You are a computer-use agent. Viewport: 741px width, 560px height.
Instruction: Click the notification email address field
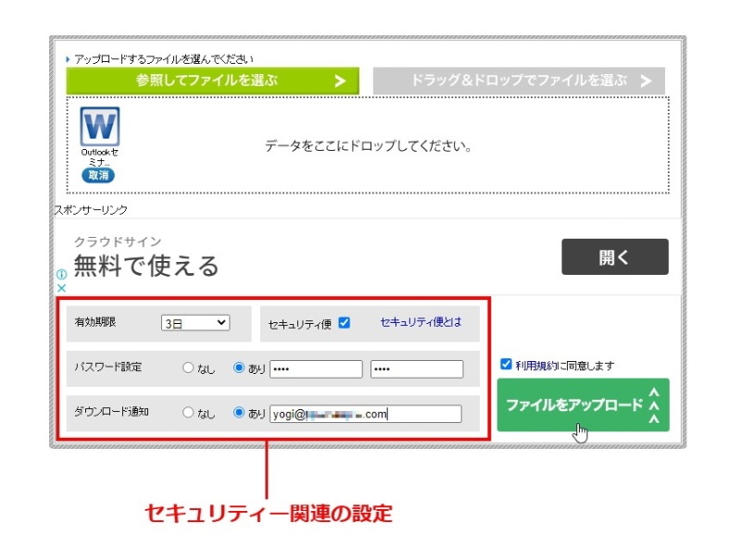pyautogui.click(x=366, y=414)
